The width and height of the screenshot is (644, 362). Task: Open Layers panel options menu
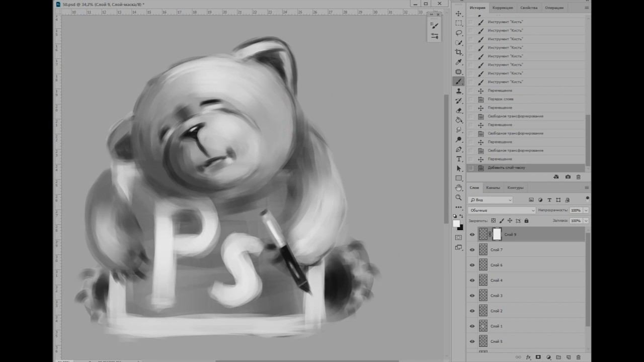click(x=587, y=188)
